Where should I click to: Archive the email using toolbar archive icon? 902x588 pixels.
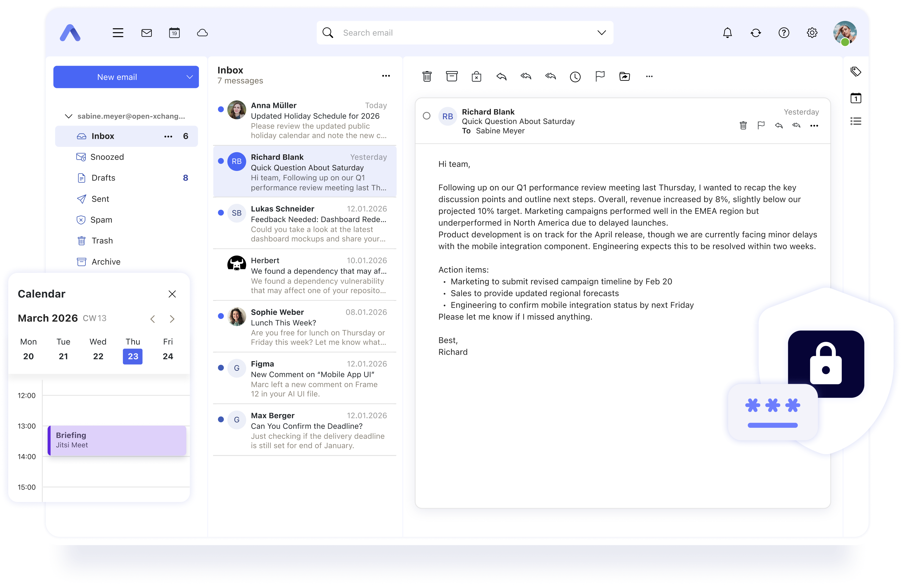click(x=452, y=77)
